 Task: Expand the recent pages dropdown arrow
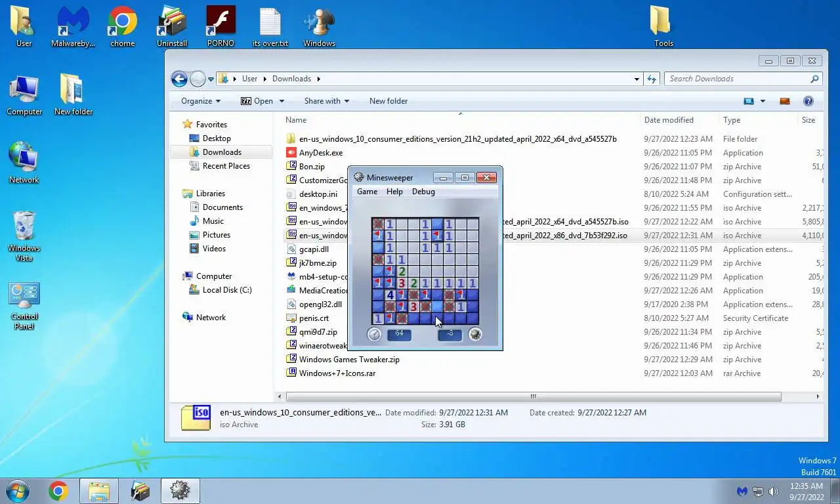point(211,79)
